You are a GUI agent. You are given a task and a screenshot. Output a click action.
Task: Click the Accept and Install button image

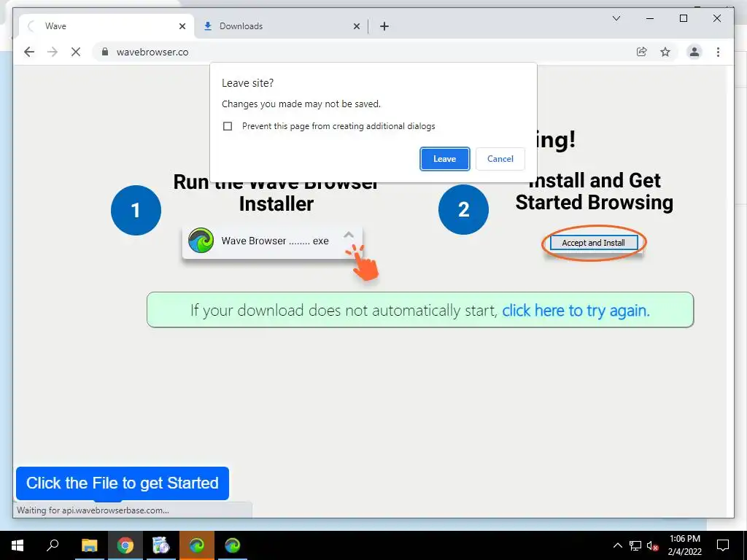click(x=594, y=243)
